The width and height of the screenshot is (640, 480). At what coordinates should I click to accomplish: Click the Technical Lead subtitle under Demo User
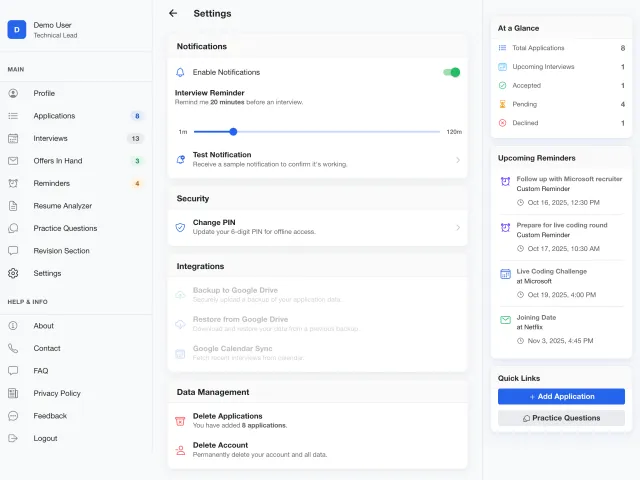click(55, 36)
